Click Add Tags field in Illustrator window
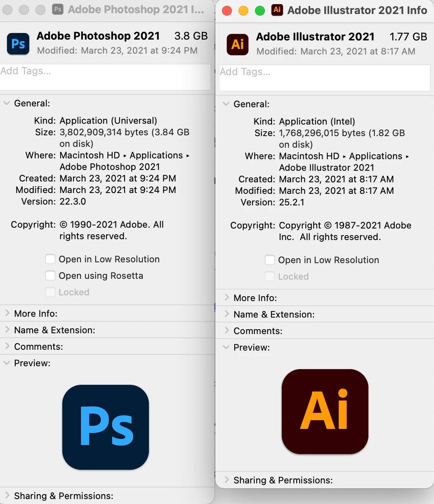Screen dimensions: 434x504 [325, 78]
